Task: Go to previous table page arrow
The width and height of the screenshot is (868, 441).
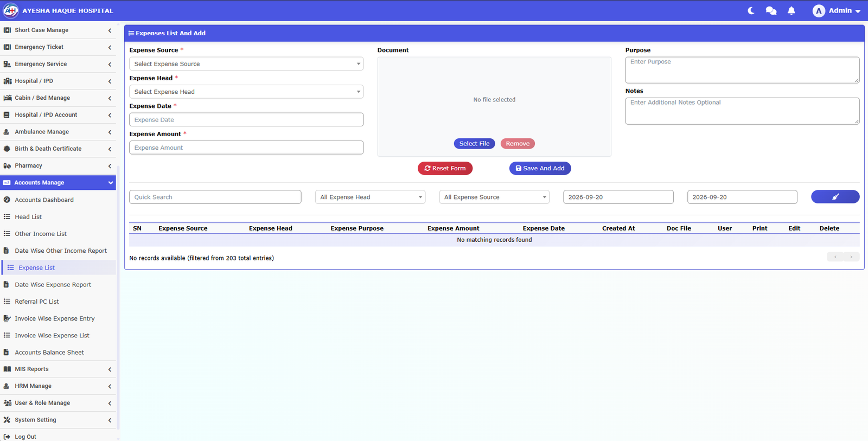Action: (835, 257)
